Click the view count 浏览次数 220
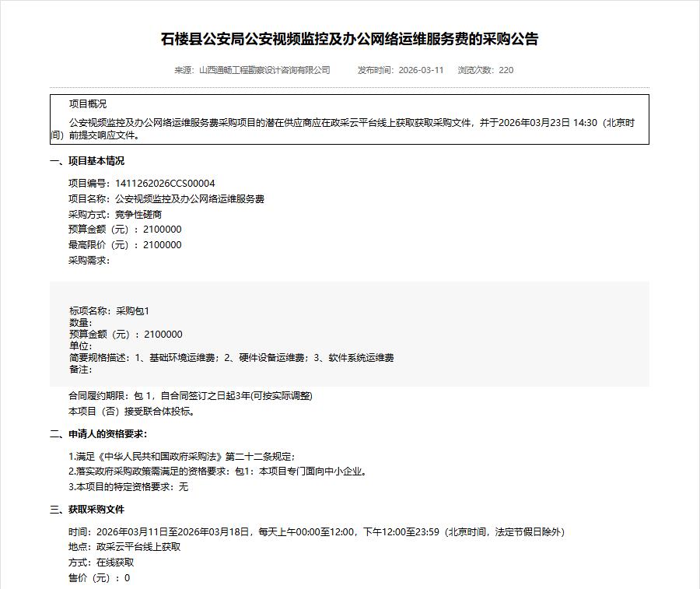Image resolution: width=700 pixels, height=589 pixels. tap(485, 70)
